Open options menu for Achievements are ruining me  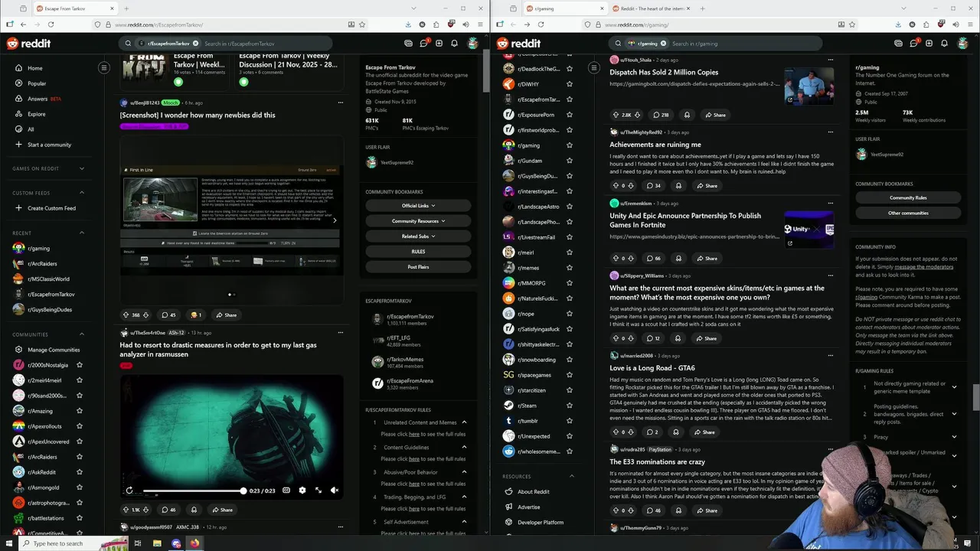click(x=830, y=132)
